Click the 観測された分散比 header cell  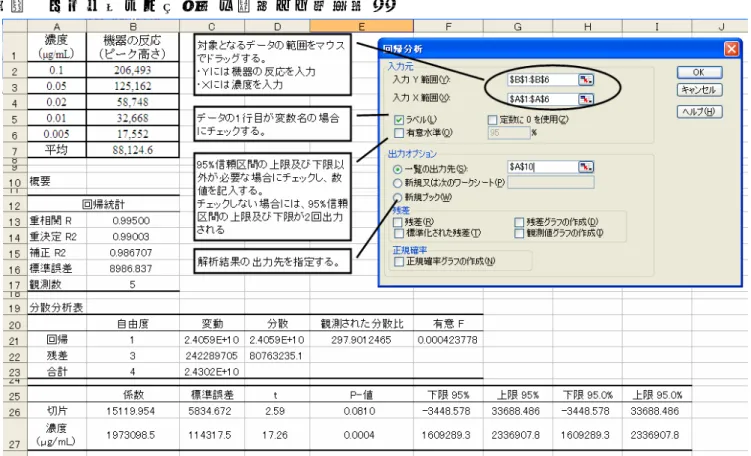click(362, 324)
